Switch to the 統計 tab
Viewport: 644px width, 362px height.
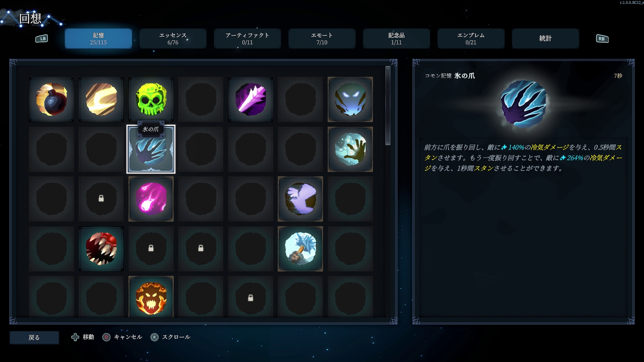tap(545, 39)
